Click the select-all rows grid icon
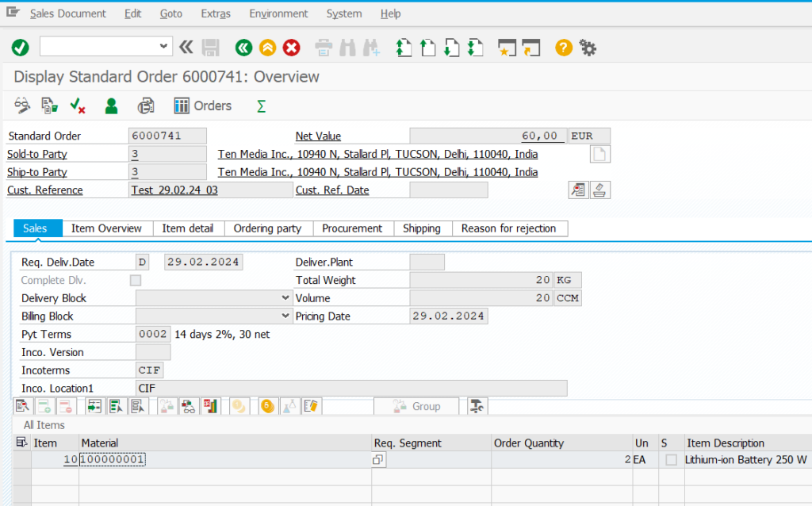Image resolution: width=812 pixels, height=506 pixels. point(21,443)
